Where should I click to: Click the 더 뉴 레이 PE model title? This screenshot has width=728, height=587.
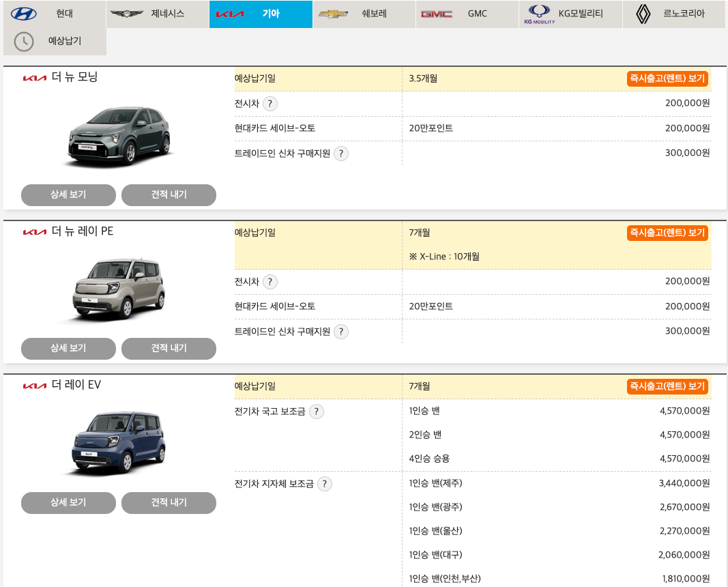coord(82,231)
